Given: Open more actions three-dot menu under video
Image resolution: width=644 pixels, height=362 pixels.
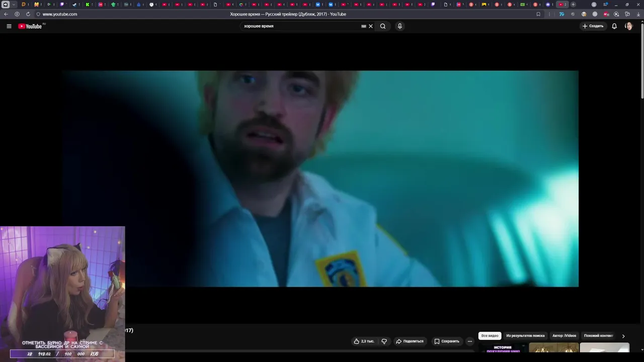Looking at the screenshot, I should [x=470, y=341].
